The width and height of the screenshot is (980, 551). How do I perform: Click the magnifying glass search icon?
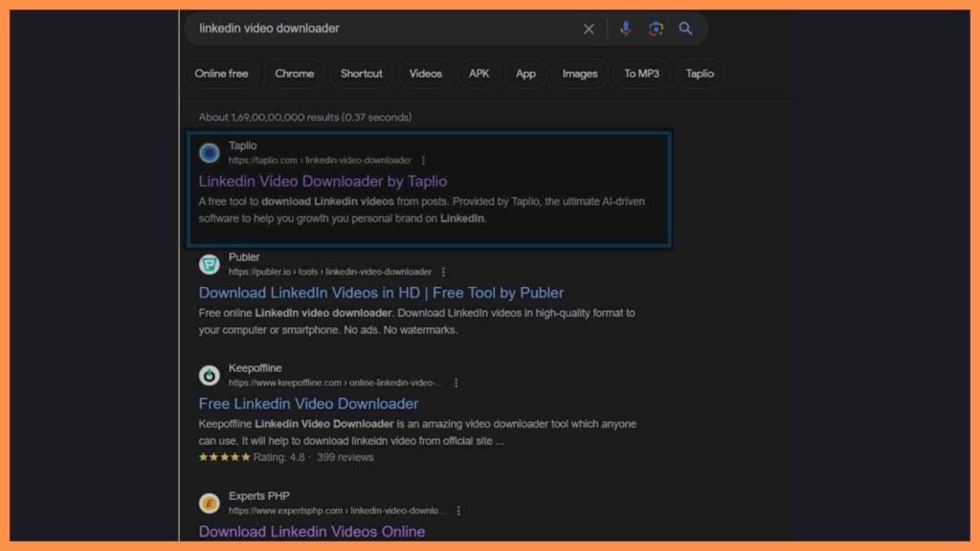tap(685, 29)
